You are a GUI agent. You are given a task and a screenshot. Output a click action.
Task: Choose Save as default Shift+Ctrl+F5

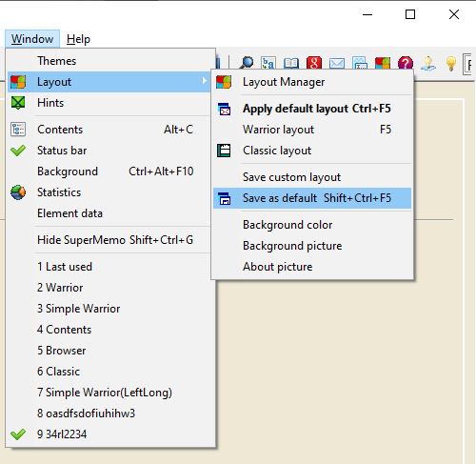point(312,198)
